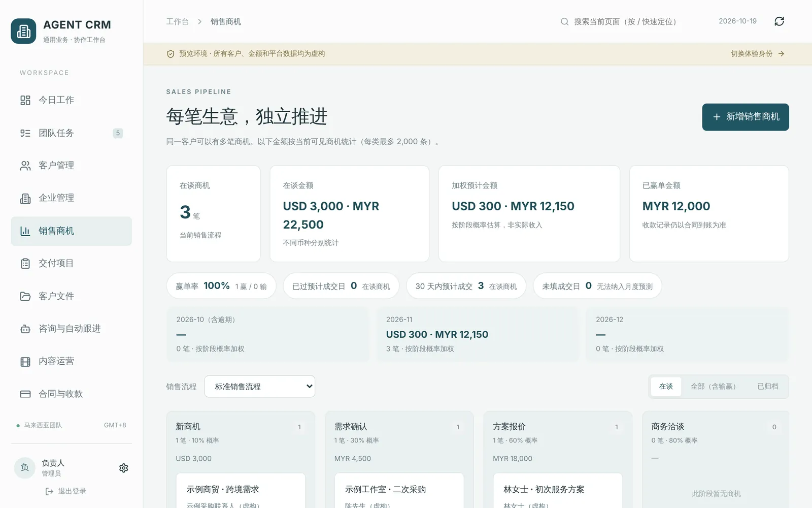Open settings via the gear icon
Image resolution: width=812 pixels, height=508 pixels.
[123, 468]
